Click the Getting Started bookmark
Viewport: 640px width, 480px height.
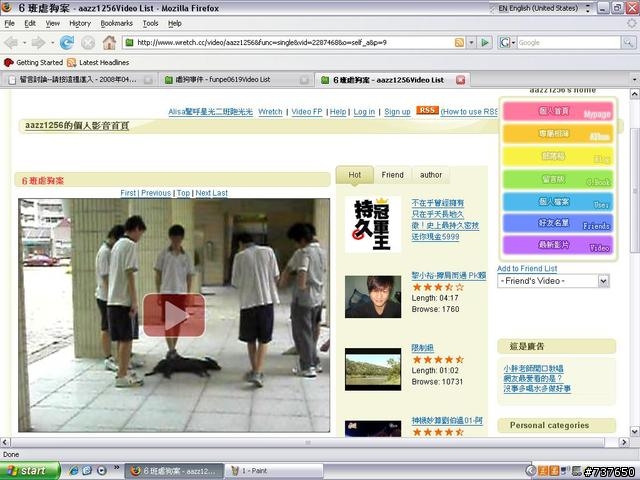33,62
